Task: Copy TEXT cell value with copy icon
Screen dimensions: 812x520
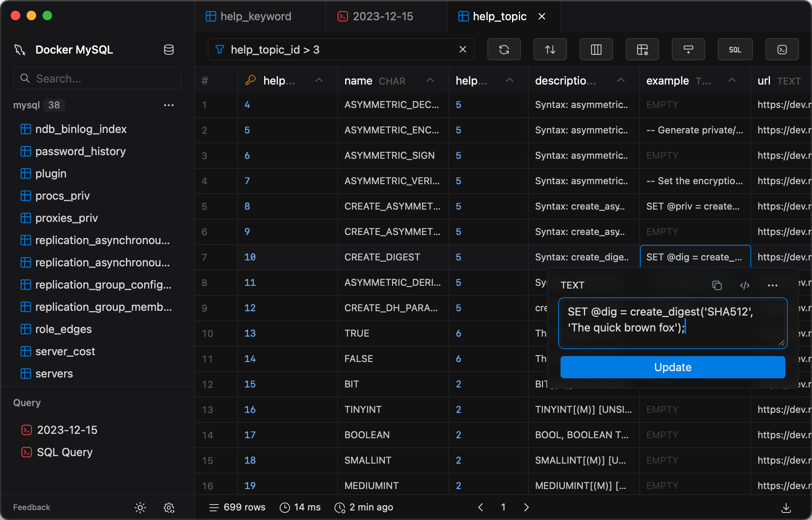Action: 717,285
